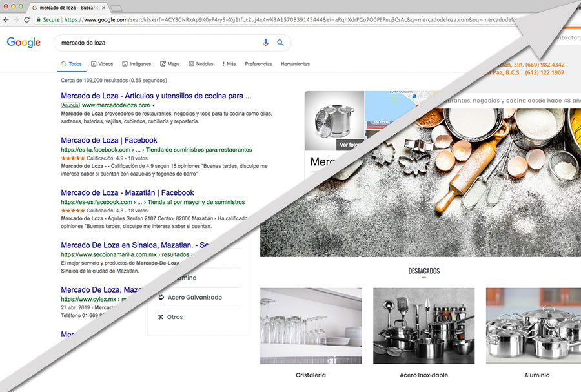Click the snippet mentioning 'Aquiles Serdan 2107 Centro'
The image size is (581, 392).
(154, 222)
